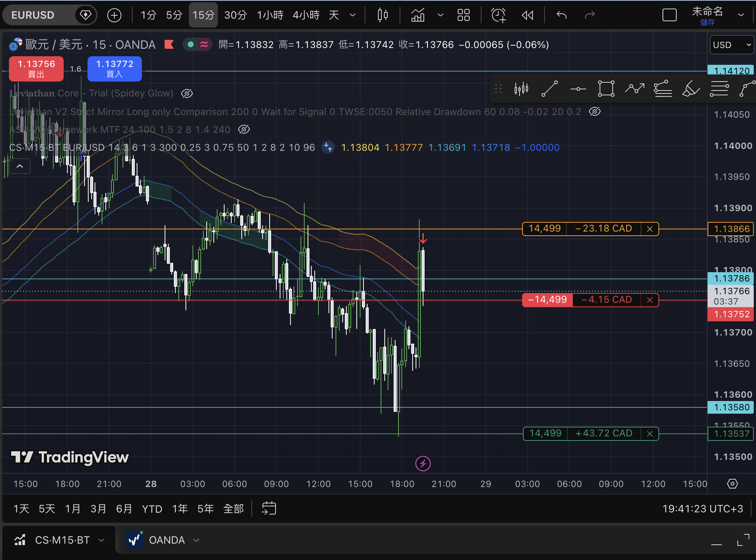Select the rectangle drawing tool
The width and height of the screenshot is (756, 560).
606,89
